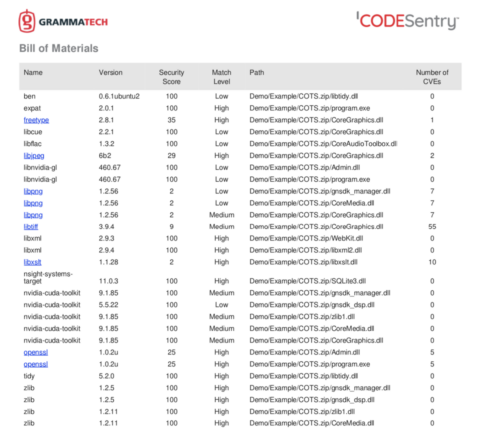Click the Name column header
This screenshot has height=436, width=480.
click(x=33, y=72)
